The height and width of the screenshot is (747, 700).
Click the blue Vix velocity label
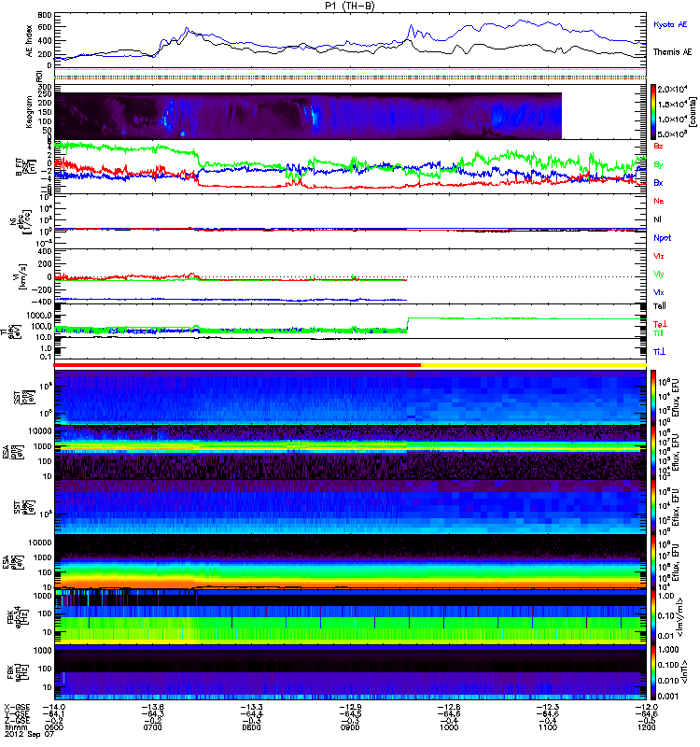(x=659, y=292)
